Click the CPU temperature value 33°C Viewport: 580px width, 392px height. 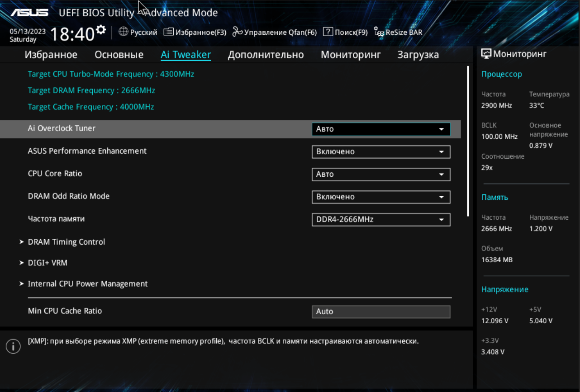(x=537, y=106)
